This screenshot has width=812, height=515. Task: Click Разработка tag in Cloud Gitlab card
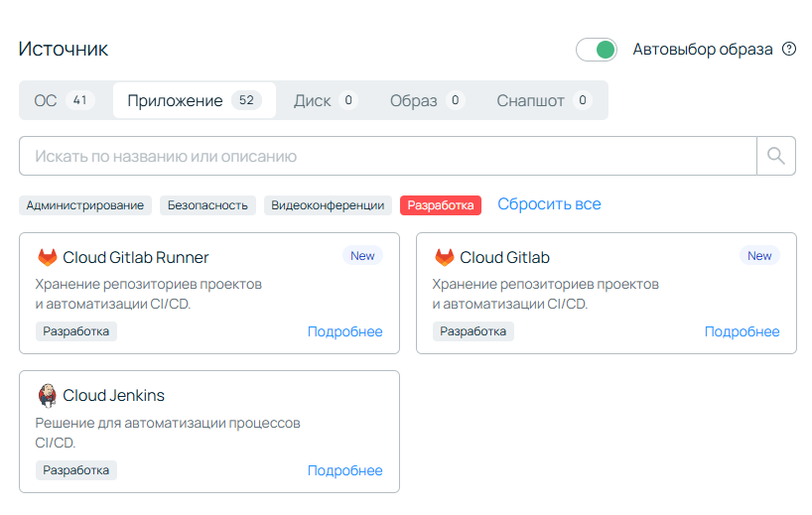[474, 331]
